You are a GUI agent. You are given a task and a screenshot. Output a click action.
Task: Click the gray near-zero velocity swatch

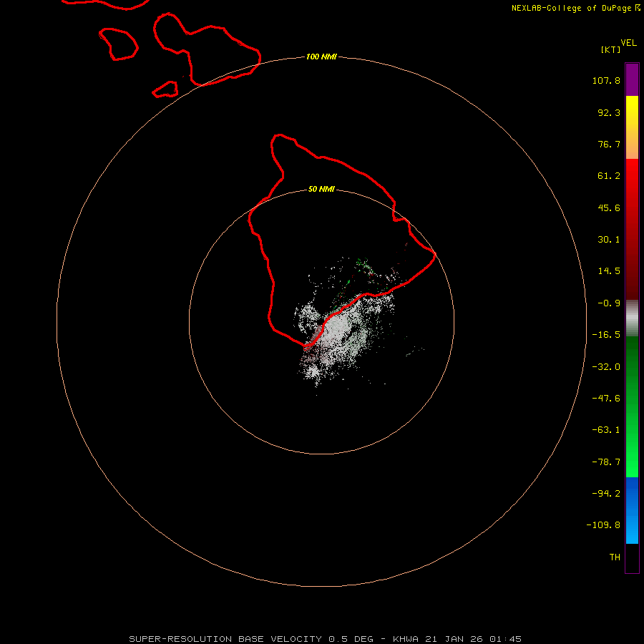(632, 318)
